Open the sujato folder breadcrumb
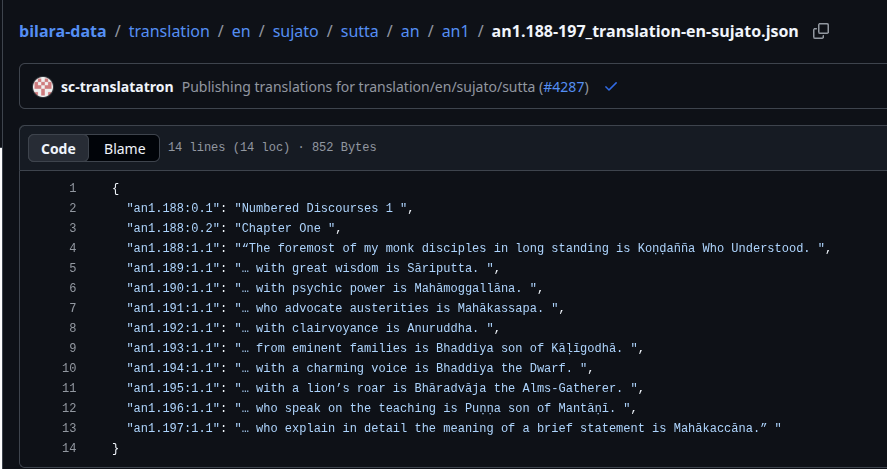887x469 pixels. point(295,31)
